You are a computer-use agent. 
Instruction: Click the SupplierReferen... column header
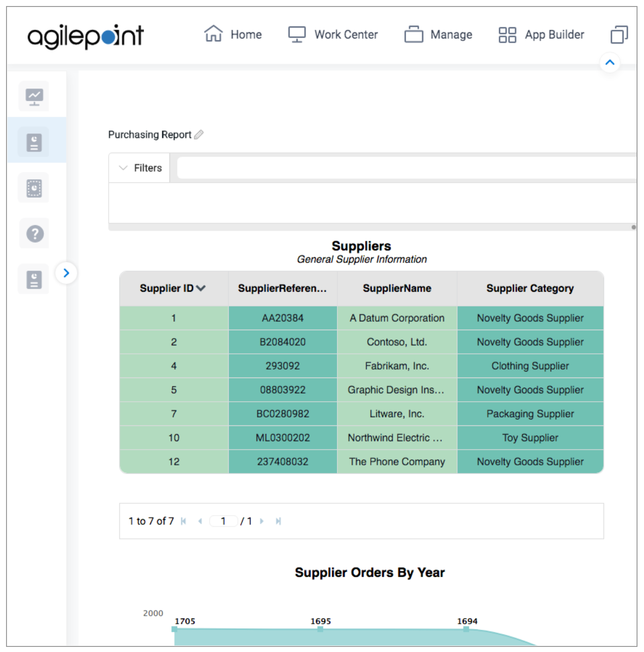(283, 288)
